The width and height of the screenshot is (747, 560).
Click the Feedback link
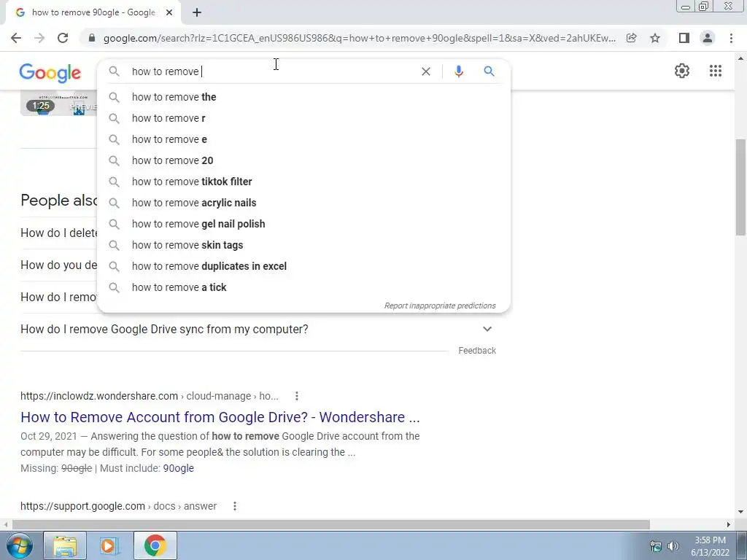point(477,351)
